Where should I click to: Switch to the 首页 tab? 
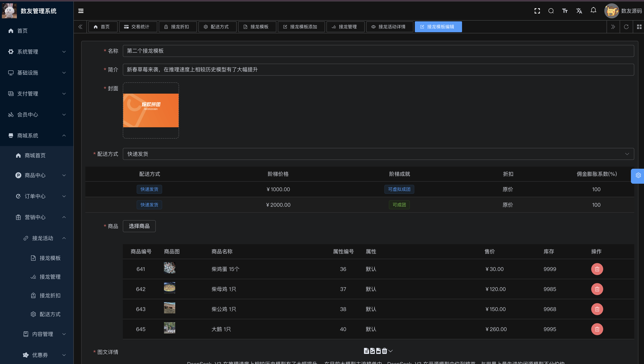click(103, 27)
